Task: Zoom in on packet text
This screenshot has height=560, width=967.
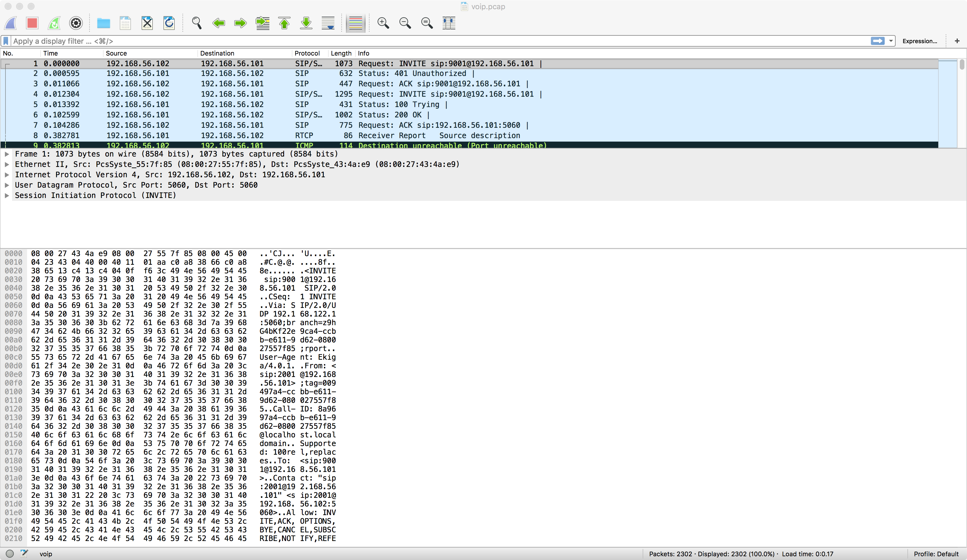Action: click(383, 23)
